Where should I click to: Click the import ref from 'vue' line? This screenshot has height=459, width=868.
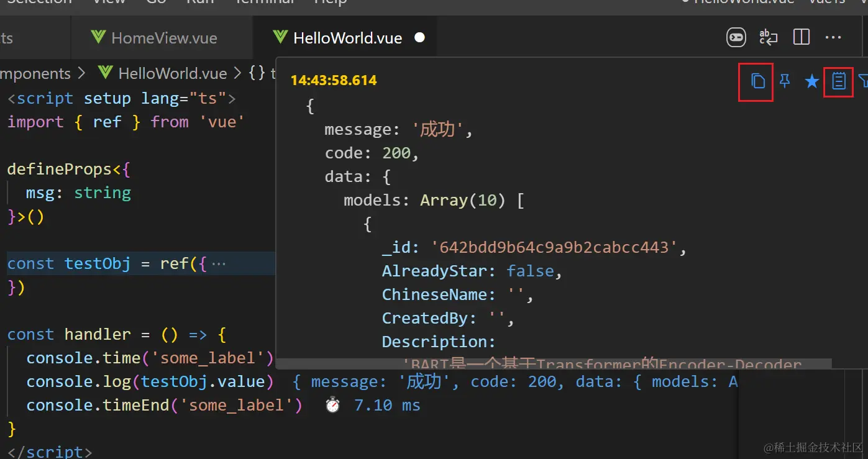pos(126,122)
